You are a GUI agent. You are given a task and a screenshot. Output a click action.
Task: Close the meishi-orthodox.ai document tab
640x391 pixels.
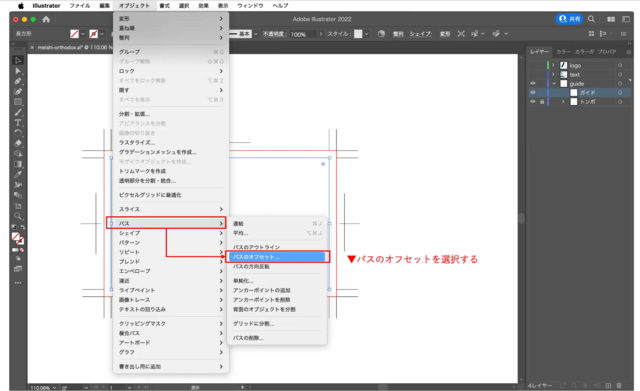(32, 48)
